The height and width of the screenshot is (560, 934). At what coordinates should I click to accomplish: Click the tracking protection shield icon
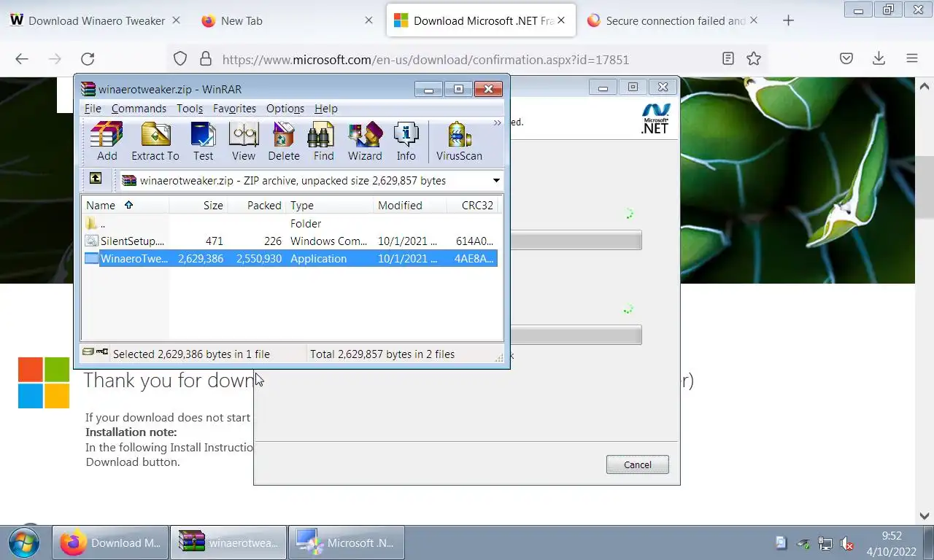(180, 59)
